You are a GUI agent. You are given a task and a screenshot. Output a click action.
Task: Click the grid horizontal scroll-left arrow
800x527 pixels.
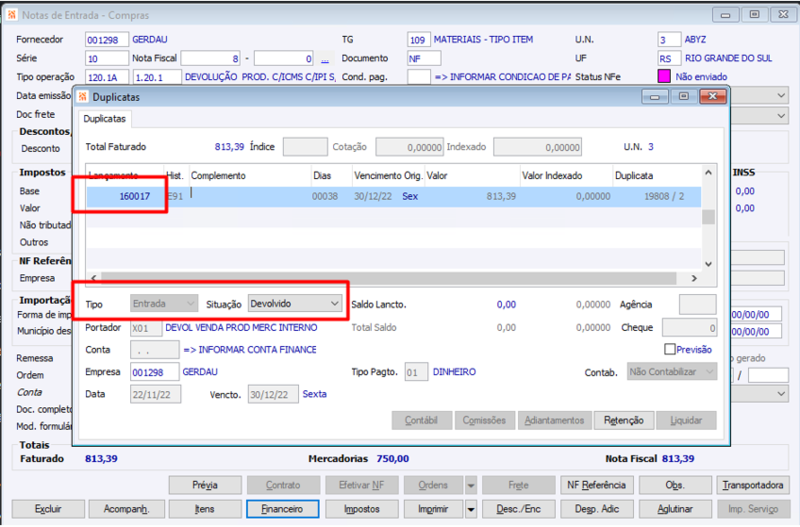[x=93, y=278]
